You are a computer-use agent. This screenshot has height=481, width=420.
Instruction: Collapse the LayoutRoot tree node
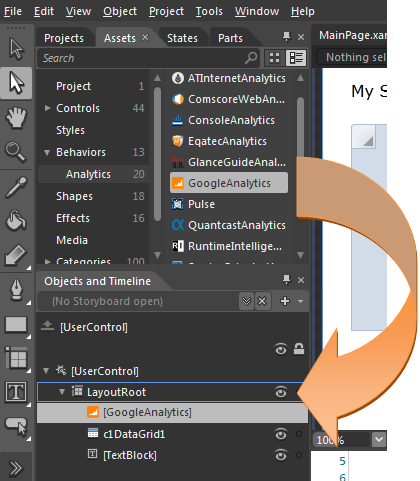pyautogui.click(x=62, y=392)
